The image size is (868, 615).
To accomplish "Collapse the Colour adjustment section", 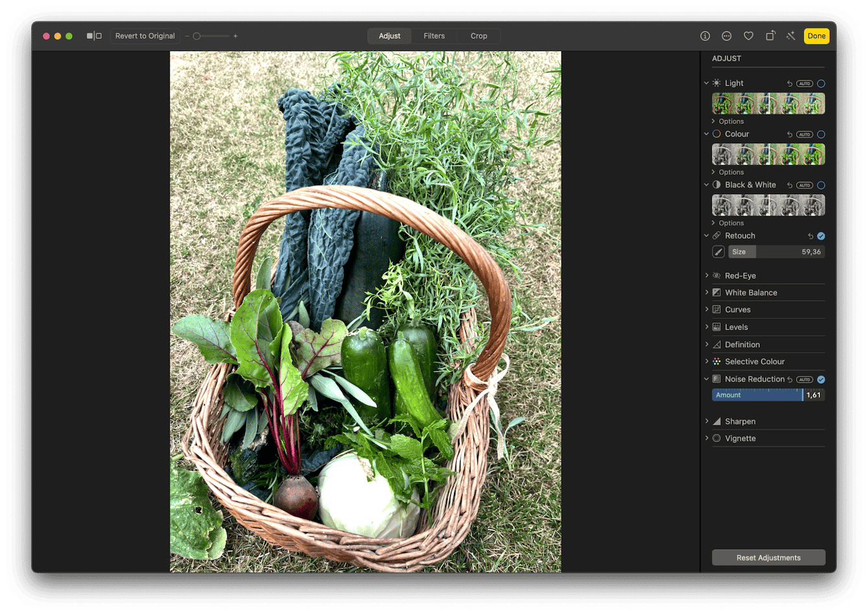I will (707, 134).
